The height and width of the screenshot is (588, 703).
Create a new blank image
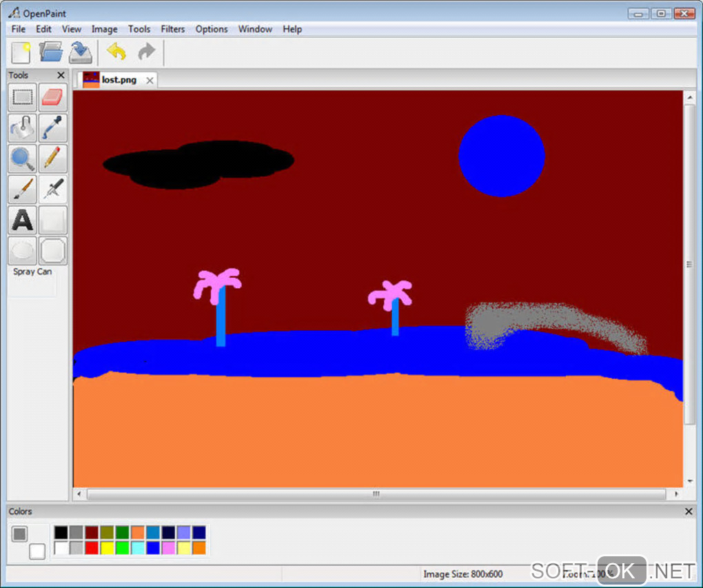click(x=21, y=52)
